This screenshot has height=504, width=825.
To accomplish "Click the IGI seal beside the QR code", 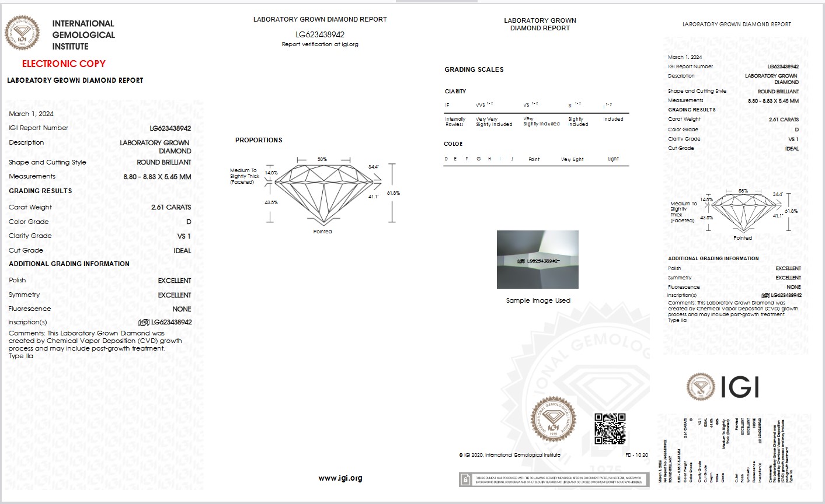I will [x=553, y=419].
